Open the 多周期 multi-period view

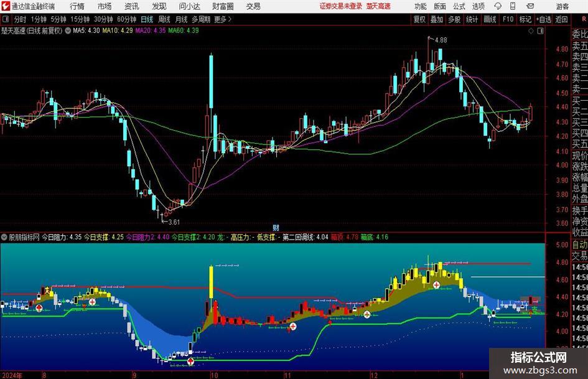point(201,19)
